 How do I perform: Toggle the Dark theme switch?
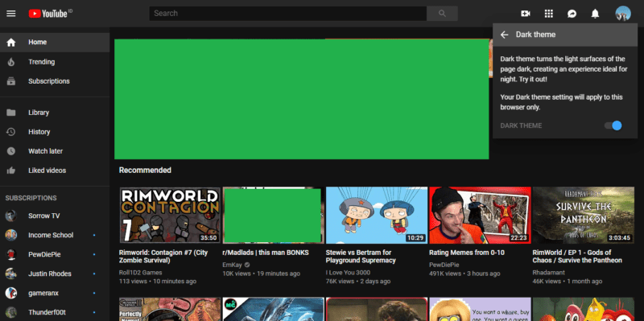pos(613,126)
